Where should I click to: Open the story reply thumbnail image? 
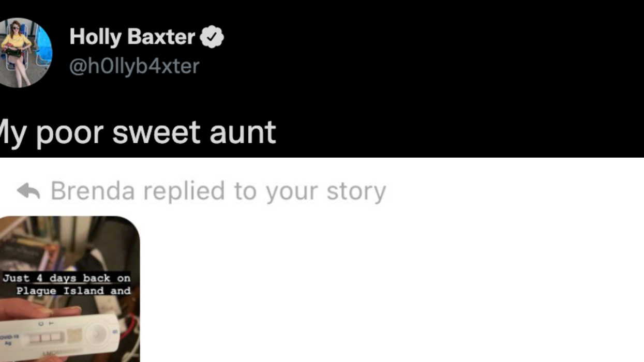[x=69, y=289]
